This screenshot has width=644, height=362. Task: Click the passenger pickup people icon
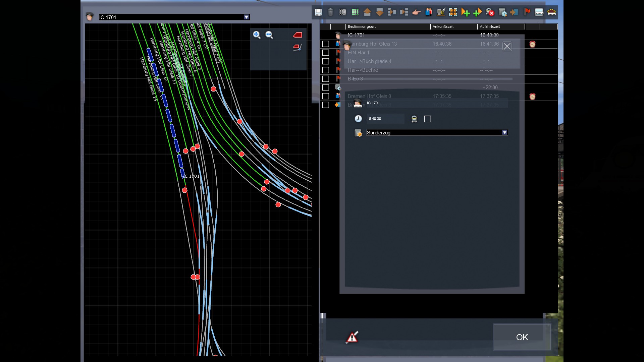pyautogui.click(x=428, y=12)
